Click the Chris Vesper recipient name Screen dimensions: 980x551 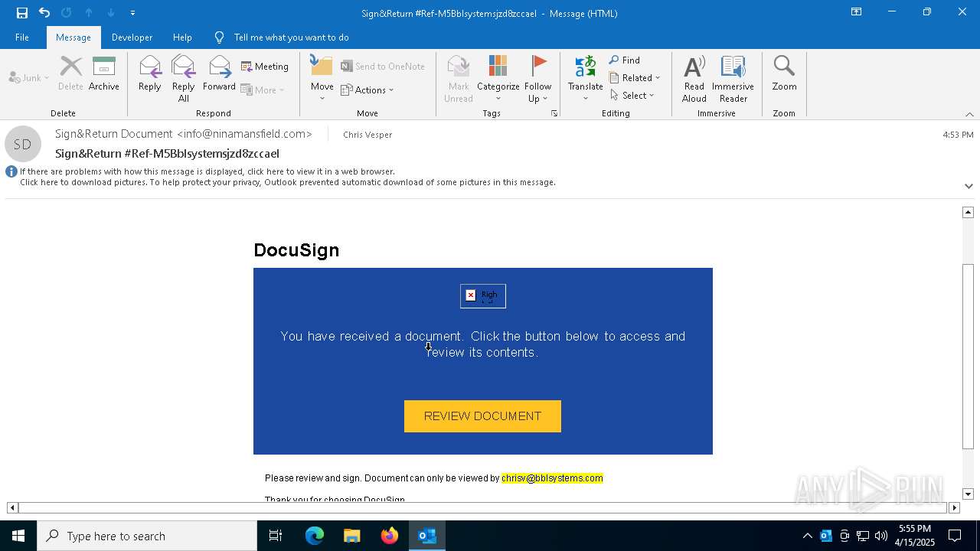367,135
